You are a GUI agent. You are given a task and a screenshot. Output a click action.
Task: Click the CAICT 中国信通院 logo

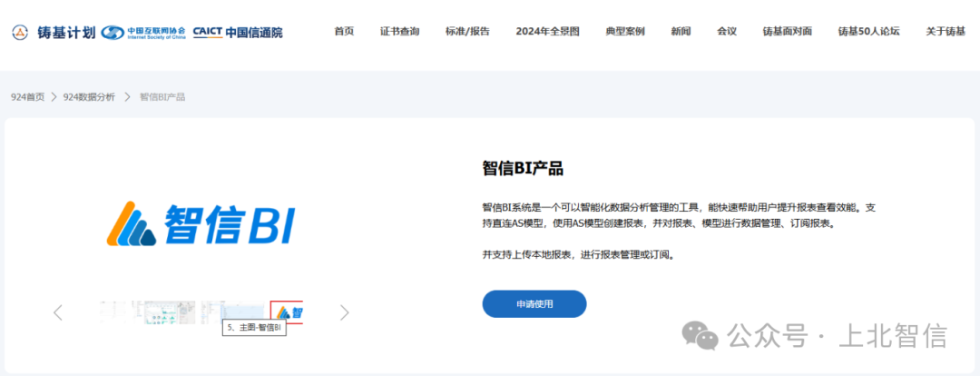pyautogui.click(x=238, y=32)
